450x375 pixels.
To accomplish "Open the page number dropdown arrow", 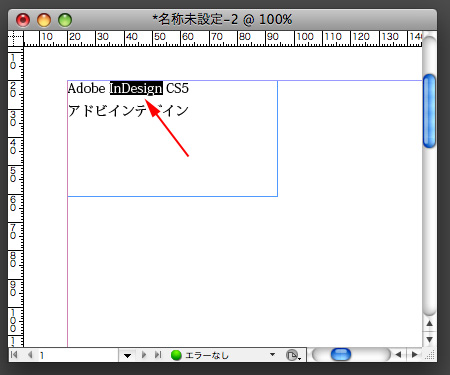I will pyautogui.click(x=127, y=355).
